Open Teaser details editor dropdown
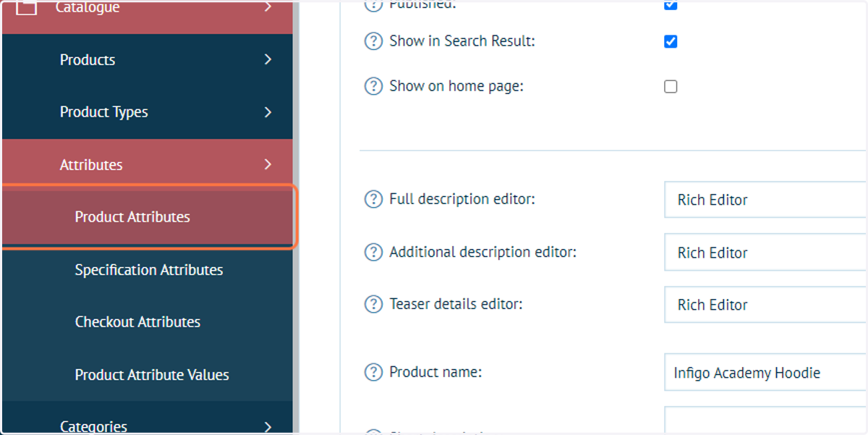This screenshot has height=435, width=868. pos(765,305)
